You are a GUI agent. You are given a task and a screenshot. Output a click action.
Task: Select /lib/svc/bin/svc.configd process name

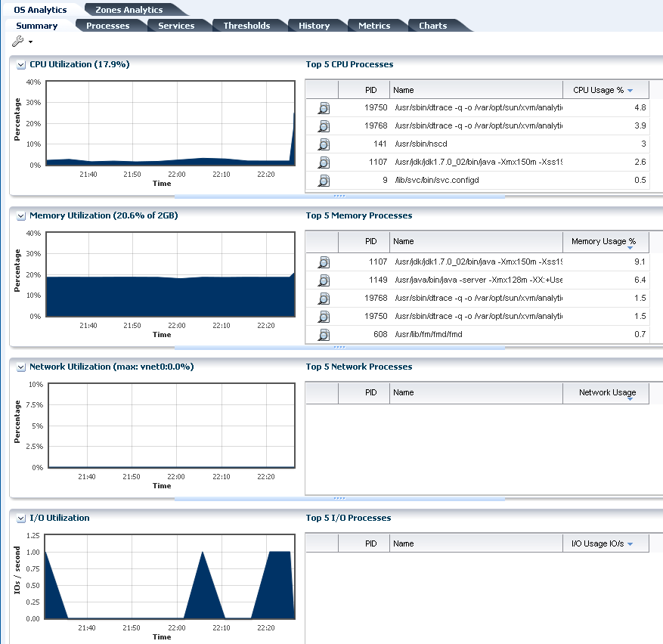pyautogui.click(x=437, y=181)
